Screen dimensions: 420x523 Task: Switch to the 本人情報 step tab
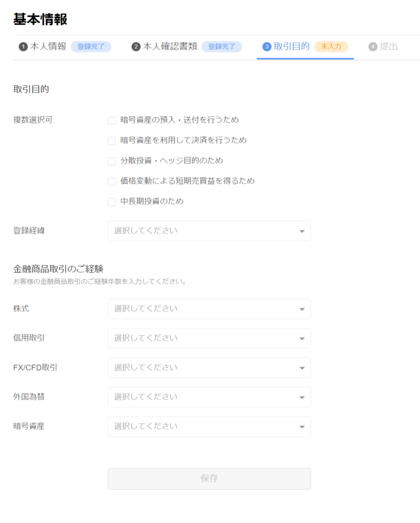(x=65, y=46)
